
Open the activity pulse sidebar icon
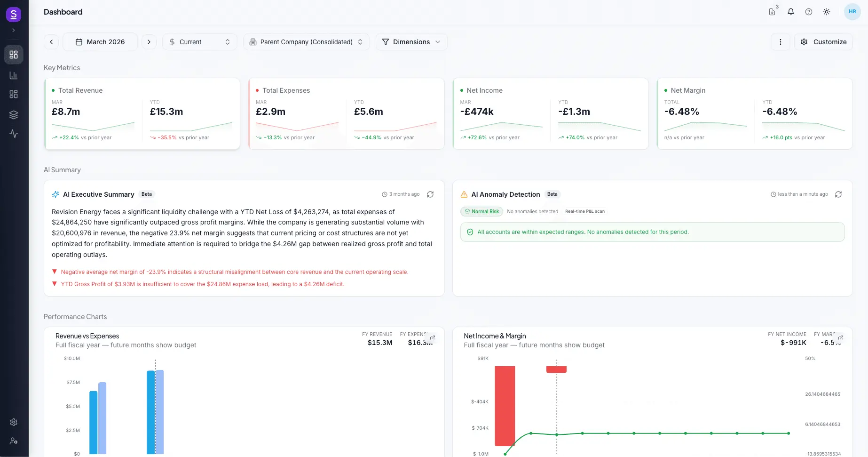coord(14,134)
